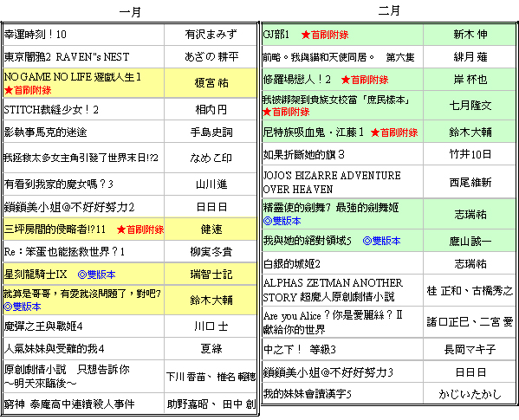Select author 新木 伸

click(x=470, y=34)
